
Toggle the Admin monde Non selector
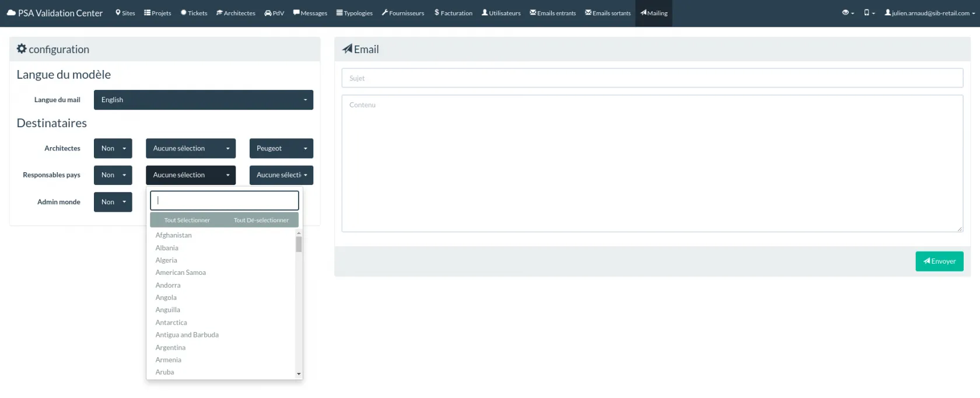point(113,202)
